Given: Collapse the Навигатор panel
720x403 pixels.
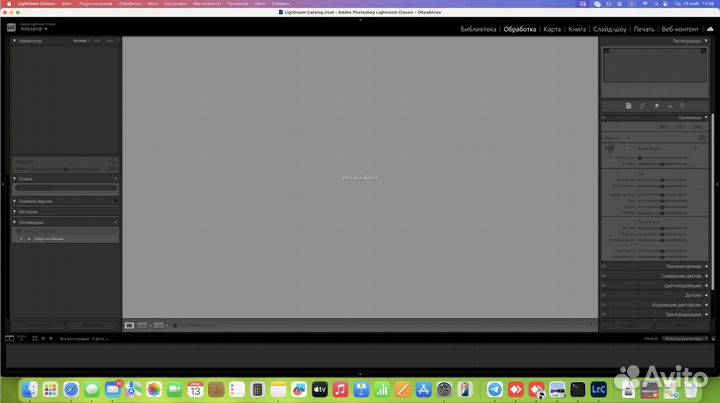Looking at the screenshot, I should point(14,41).
